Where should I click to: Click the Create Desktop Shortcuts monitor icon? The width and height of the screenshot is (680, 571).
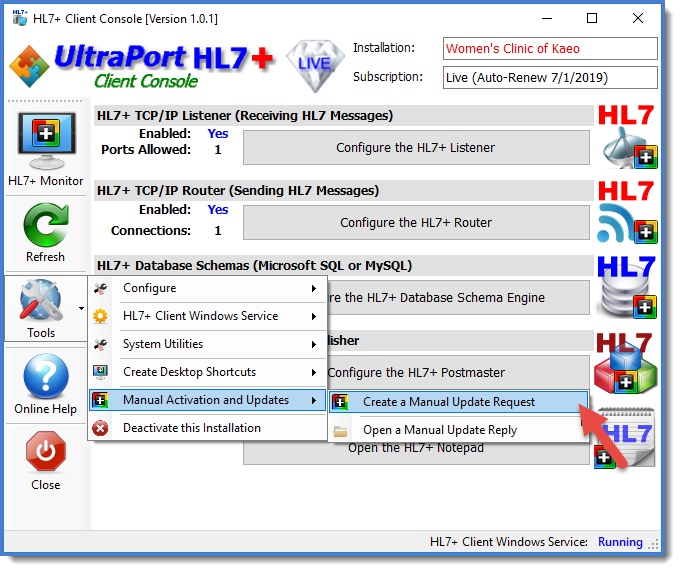click(x=100, y=372)
